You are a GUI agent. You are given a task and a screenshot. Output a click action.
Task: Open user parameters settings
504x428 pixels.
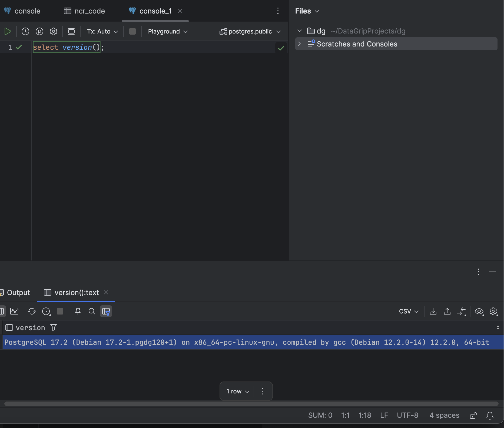39,31
